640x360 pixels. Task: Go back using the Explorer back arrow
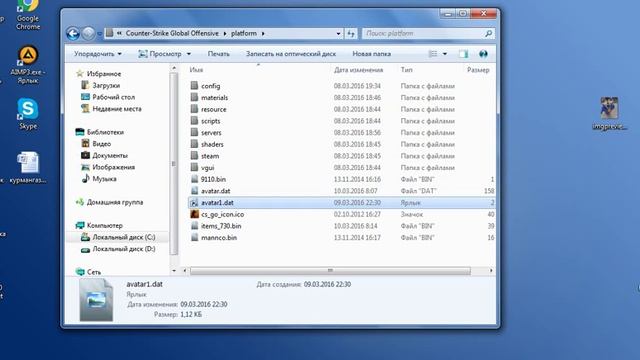pyautogui.click(x=73, y=33)
